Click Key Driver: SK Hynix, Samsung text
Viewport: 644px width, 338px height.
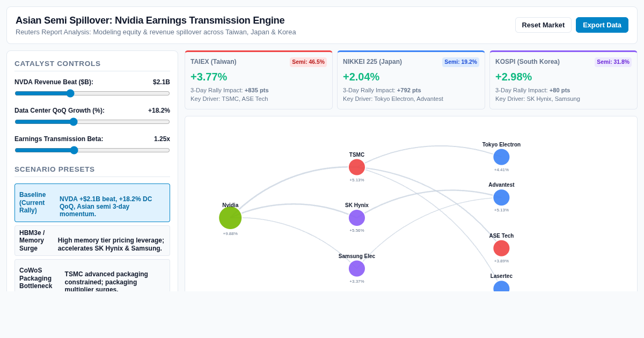pos(538,99)
